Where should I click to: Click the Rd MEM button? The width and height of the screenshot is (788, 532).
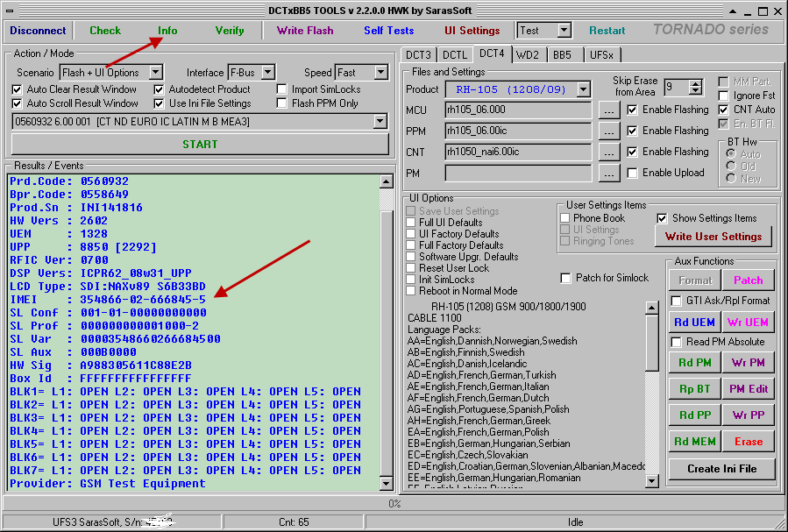(694, 442)
